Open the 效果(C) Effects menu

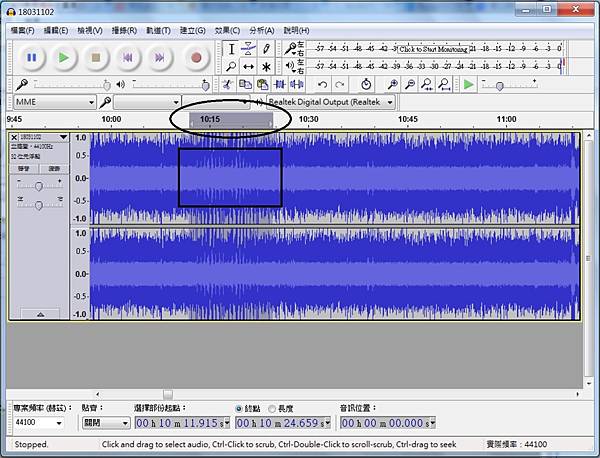[x=225, y=31]
